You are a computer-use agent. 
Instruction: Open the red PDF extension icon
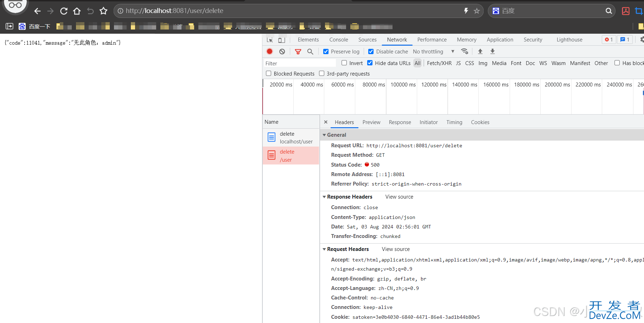tap(626, 11)
